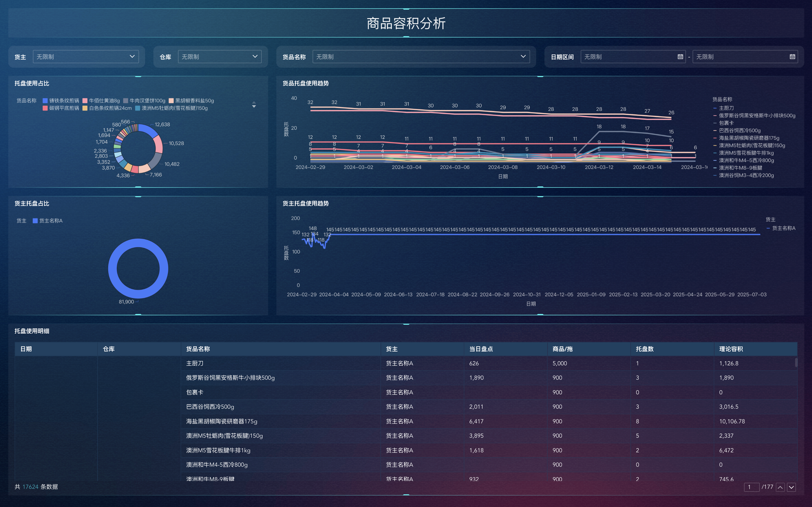Click the 理论容积 column header
The image size is (812, 507).
pos(730,349)
